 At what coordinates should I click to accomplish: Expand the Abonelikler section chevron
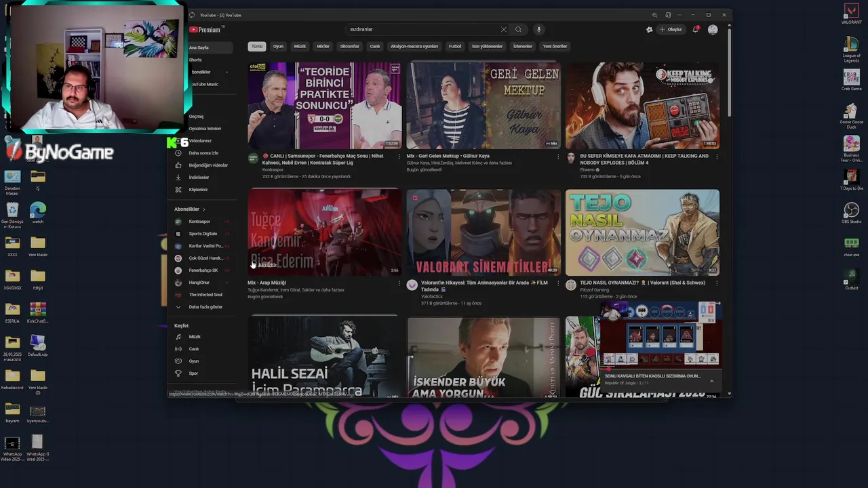(x=203, y=209)
